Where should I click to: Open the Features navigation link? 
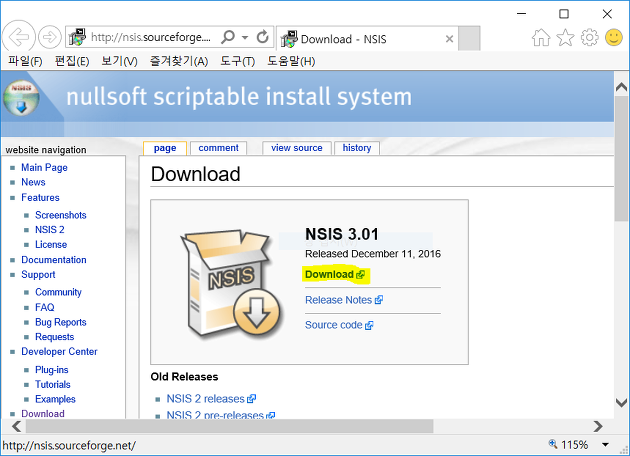point(40,198)
